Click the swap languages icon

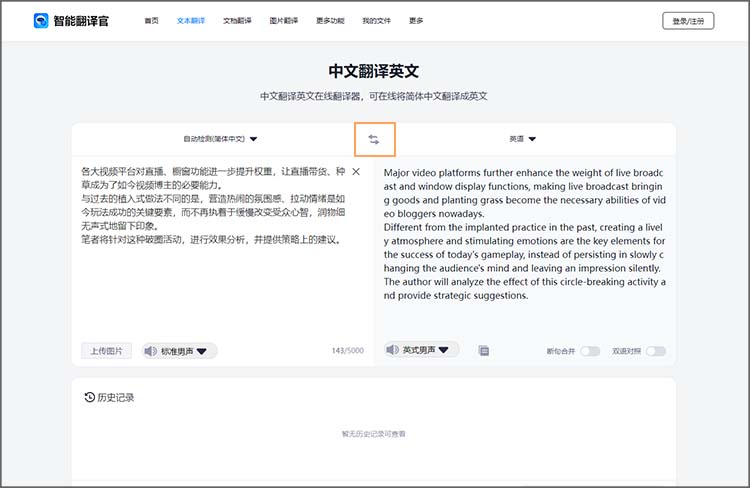(x=374, y=139)
